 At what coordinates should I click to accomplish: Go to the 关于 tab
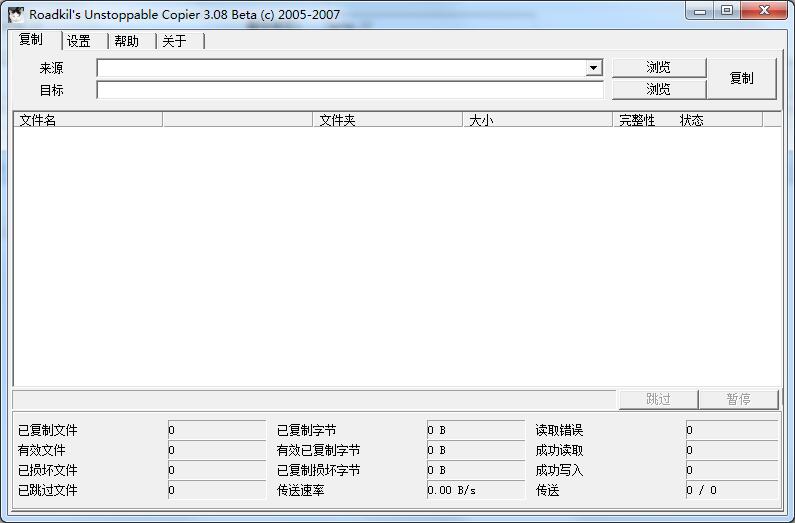pyautogui.click(x=175, y=41)
